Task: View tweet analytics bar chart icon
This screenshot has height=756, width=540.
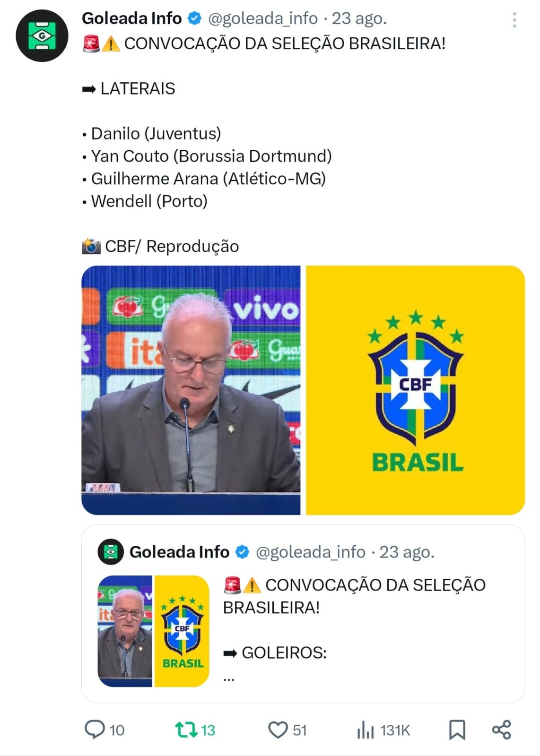Action: 366,730
